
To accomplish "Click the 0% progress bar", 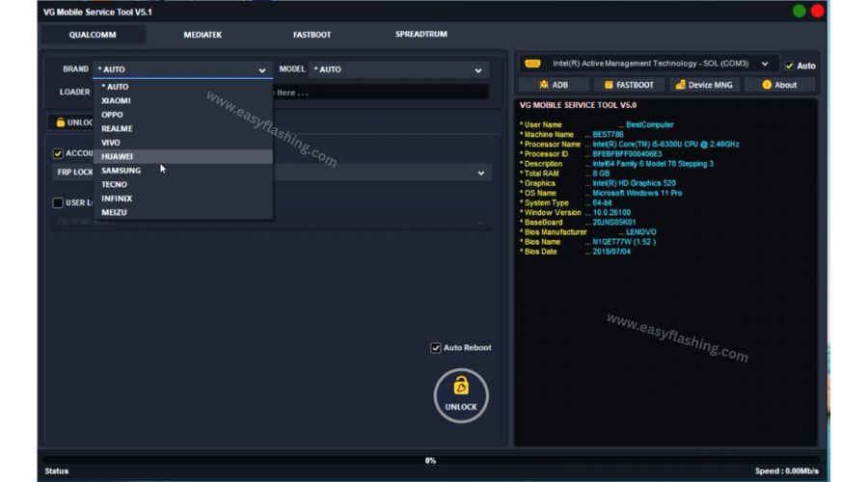I will click(x=431, y=461).
